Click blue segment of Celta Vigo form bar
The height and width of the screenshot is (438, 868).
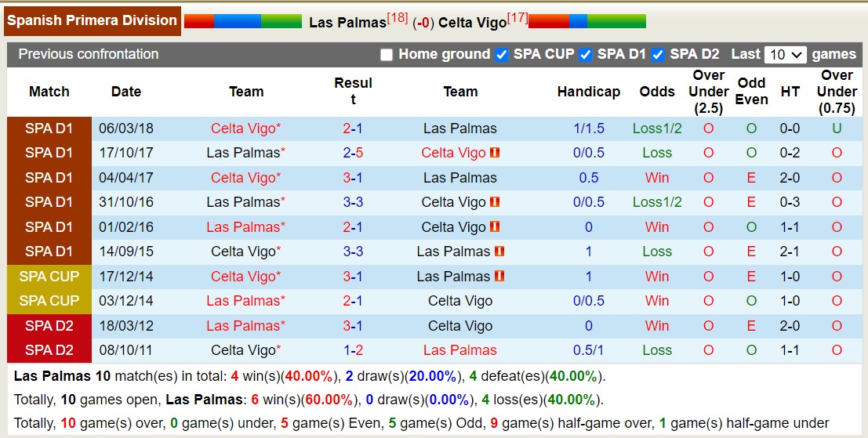tap(578, 21)
